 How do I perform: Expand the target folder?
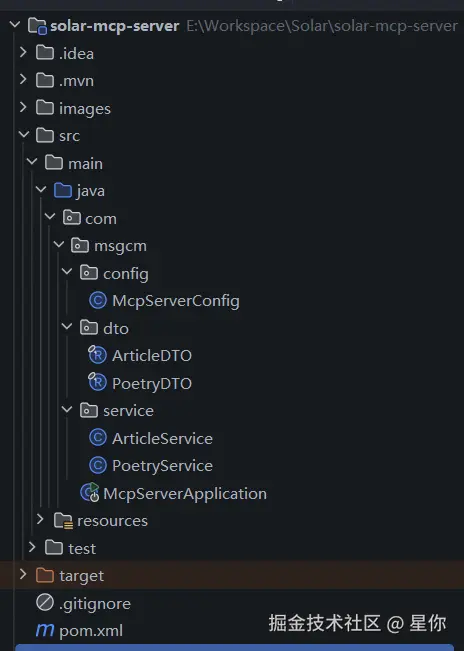point(23,575)
